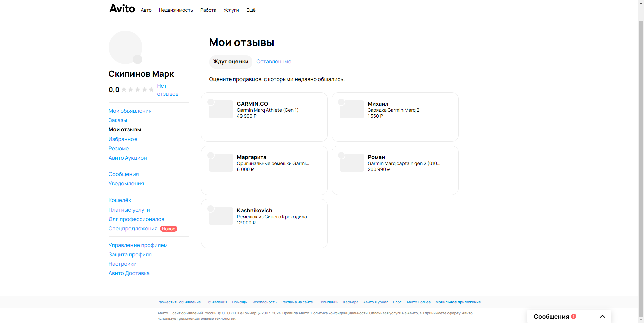Open Политика конфиденциальности footer link
Viewport: 644px width, 323px height.
tap(339, 313)
